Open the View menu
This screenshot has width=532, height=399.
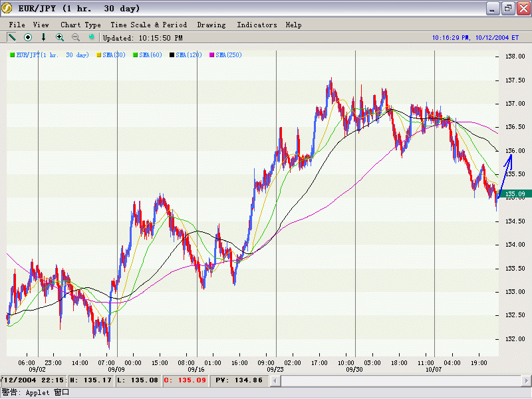pyautogui.click(x=41, y=25)
